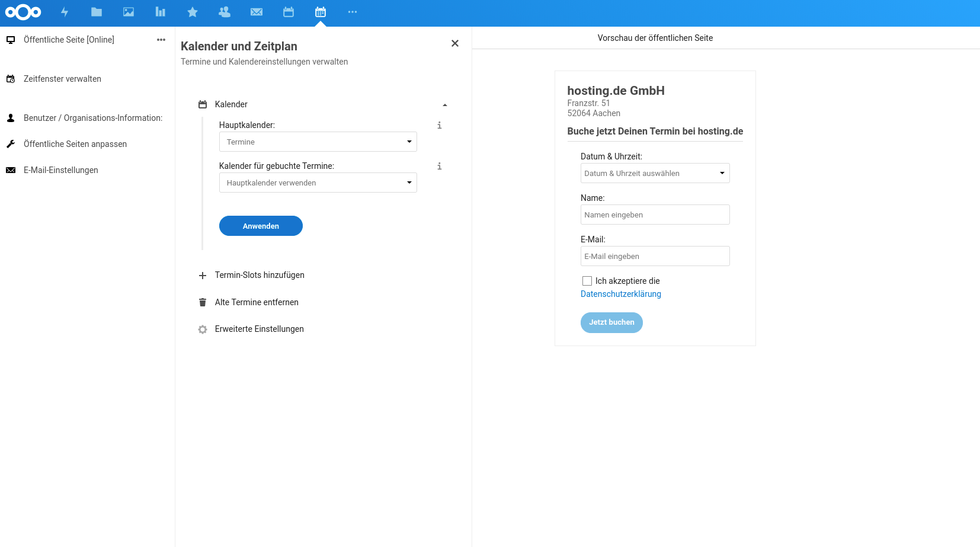Open Öffentliche Seiten anpassen
The width and height of the screenshot is (980, 547).
75,144
